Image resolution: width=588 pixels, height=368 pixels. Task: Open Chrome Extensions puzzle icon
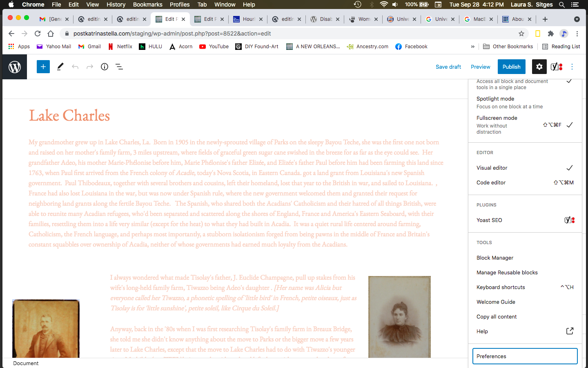tap(551, 34)
